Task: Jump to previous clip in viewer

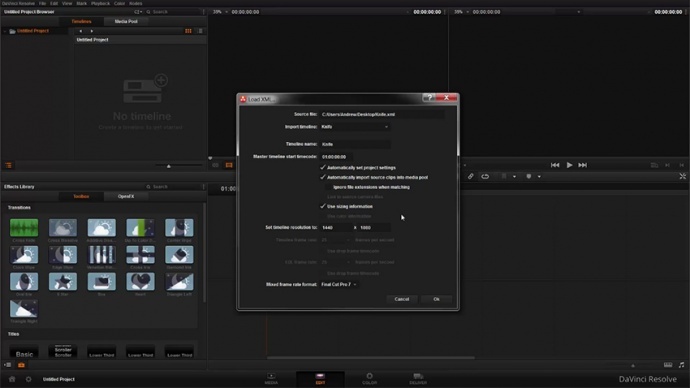Action: coord(555,165)
